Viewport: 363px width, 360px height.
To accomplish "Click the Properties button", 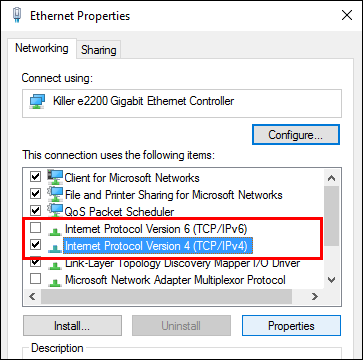I will coord(291,326).
